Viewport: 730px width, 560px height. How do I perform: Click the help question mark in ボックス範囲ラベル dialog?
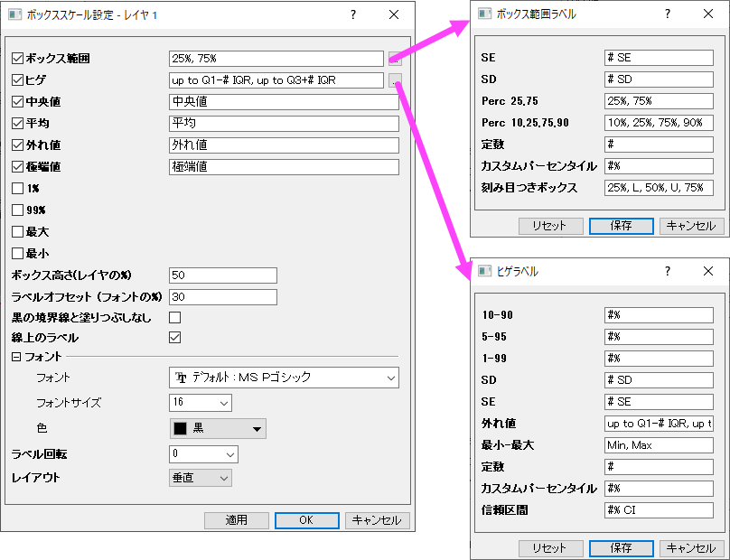(x=668, y=14)
